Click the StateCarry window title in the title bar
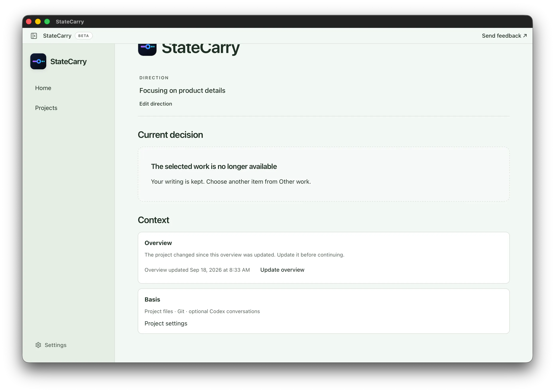This screenshot has height=392, width=555. click(70, 22)
